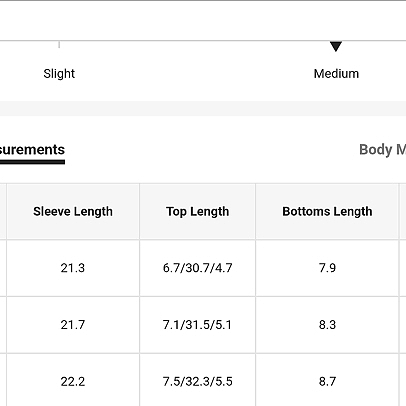This screenshot has height=406, width=406.
Task: Select the 21.7 sleeve length cell
Action: click(x=73, y=325)
